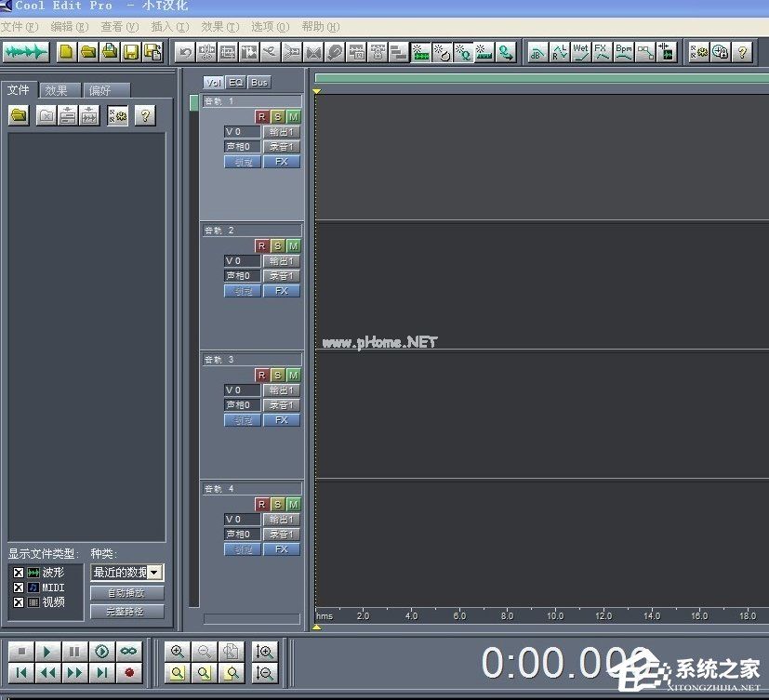Solo track 2 with S button
The height and width of the screenshot is (700, 769).
click(277, 246)
